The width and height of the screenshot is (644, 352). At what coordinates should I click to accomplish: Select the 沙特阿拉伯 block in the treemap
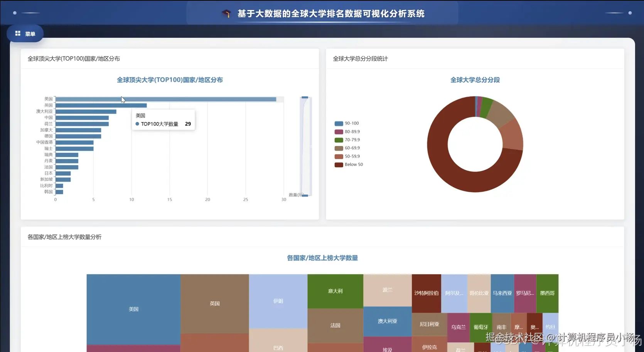click(427, 293)
